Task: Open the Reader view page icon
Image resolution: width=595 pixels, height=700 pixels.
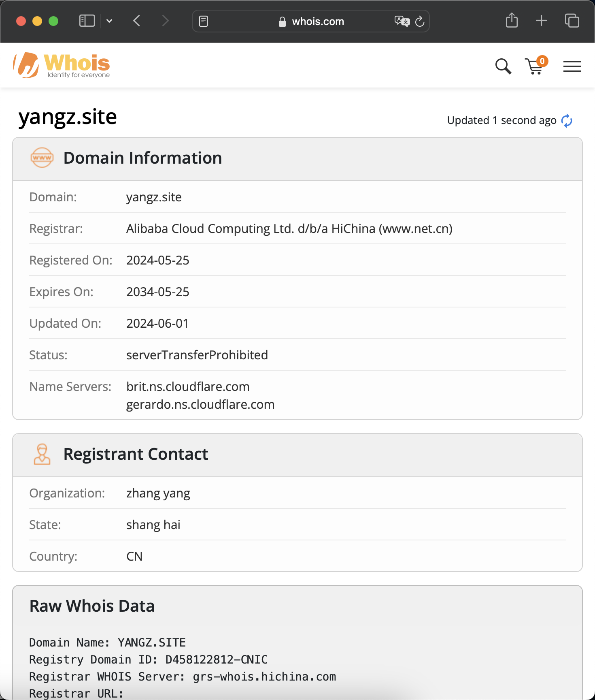Action: tap(204, 21)
